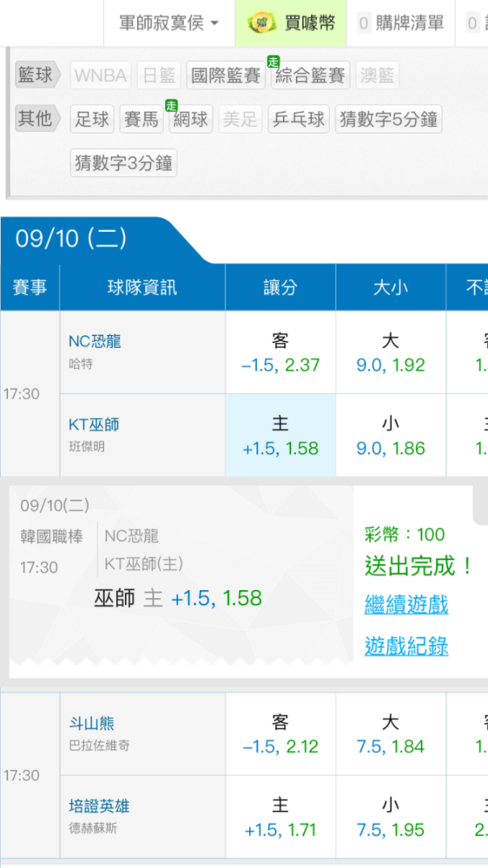Open the 賽馬 category

pos(142,119)
